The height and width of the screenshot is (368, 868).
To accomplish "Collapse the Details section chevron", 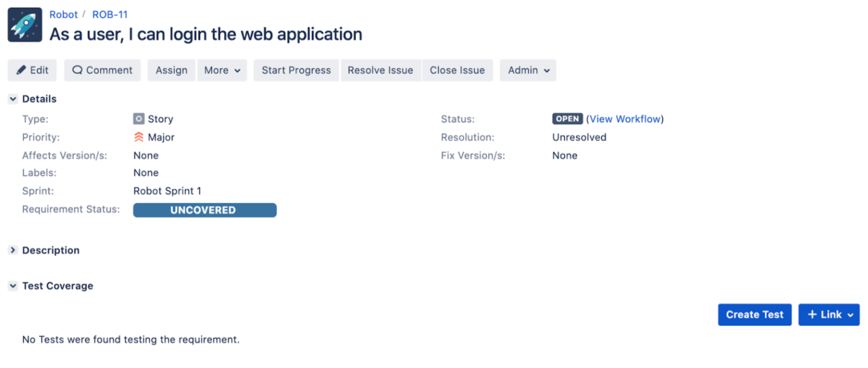I will click(x=13, y=99).
